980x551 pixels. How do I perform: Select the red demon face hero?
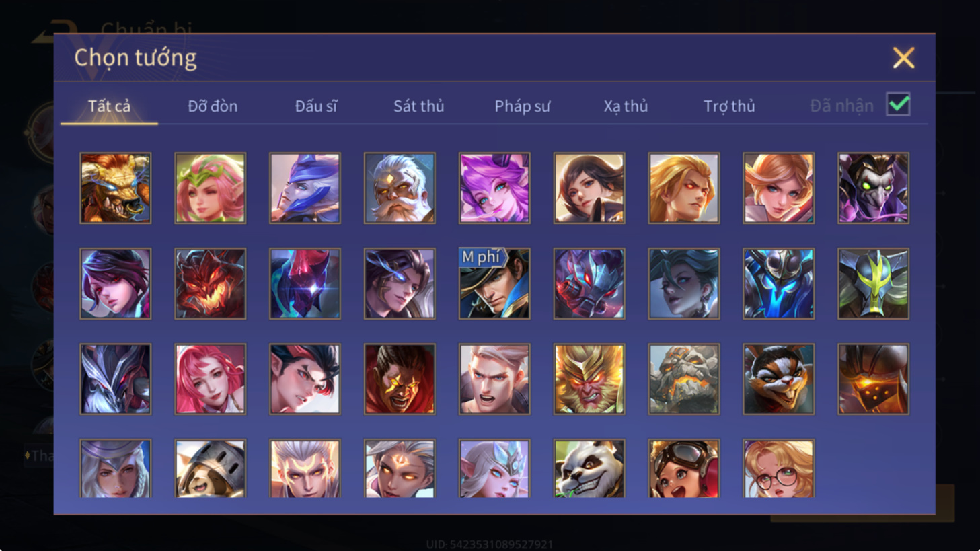click(x=211, y=283)
